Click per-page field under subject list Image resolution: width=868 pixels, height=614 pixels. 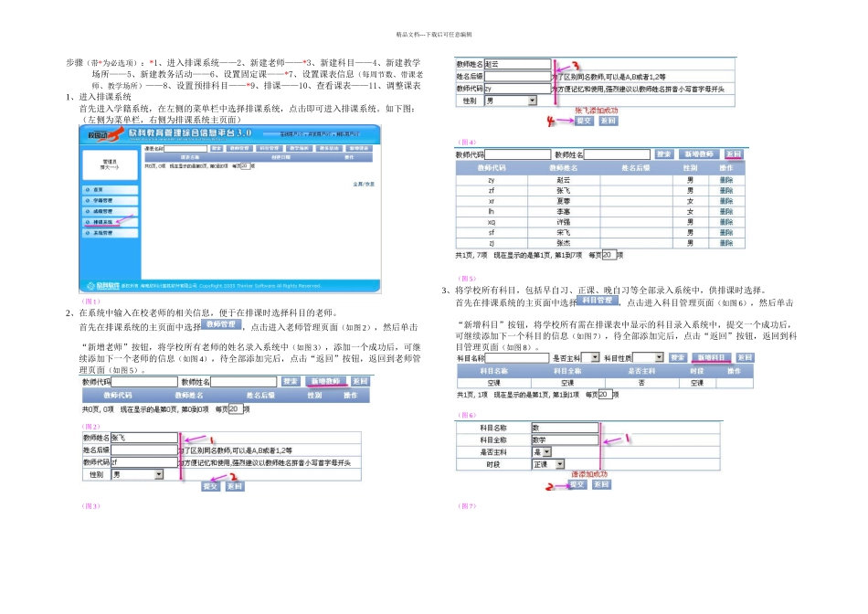coord(605,394)
